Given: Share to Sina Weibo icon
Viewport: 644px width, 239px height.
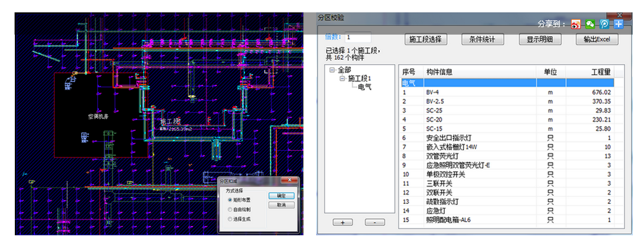Looking at the screenshot, I should [576, 25].
